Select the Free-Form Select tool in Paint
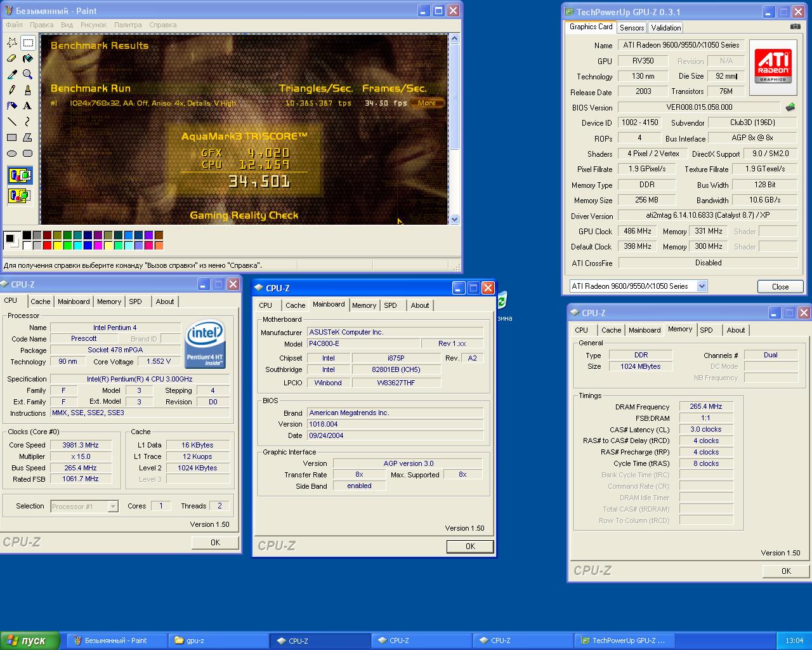The image size is (812, 650). pos(12,43)
